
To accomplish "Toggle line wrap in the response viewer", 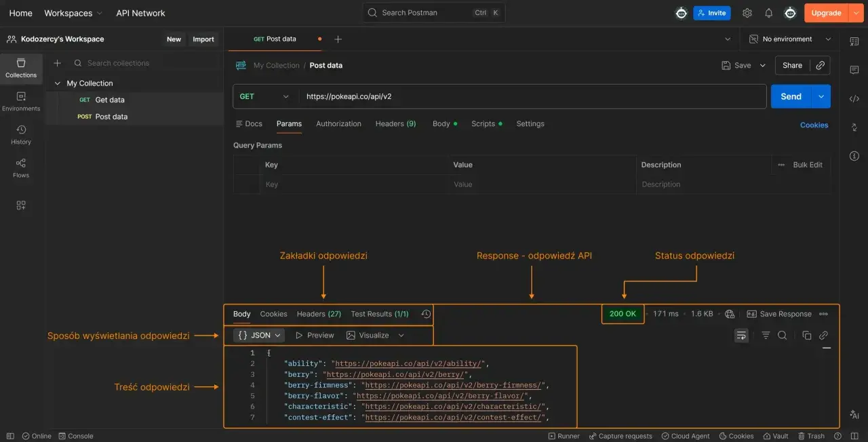I will pyautogui.click(x=741, y=335).
